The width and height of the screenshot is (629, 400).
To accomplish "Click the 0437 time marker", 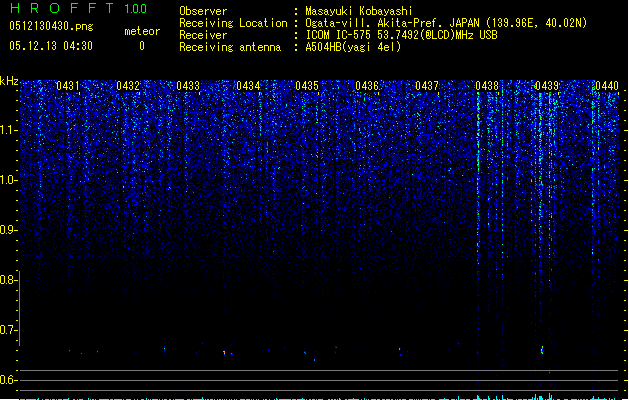I will pyautogui.click(x=427, y=86).
